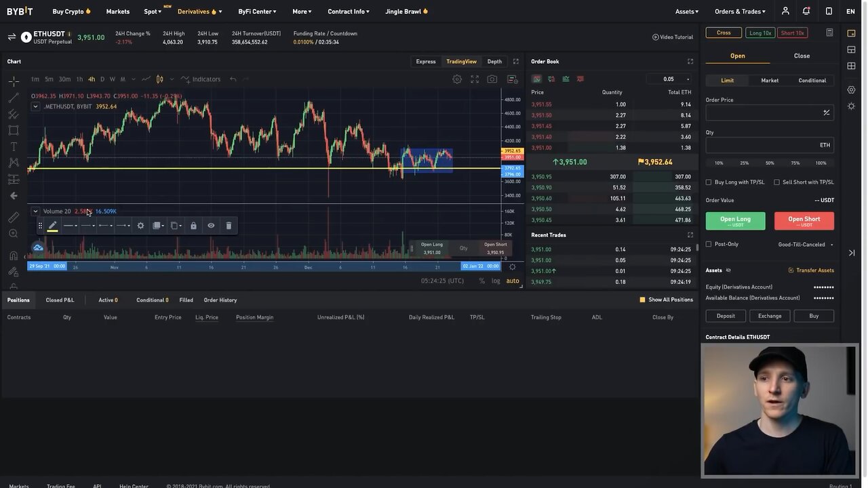Select the pitchfork drawing tool

point(14,114)
